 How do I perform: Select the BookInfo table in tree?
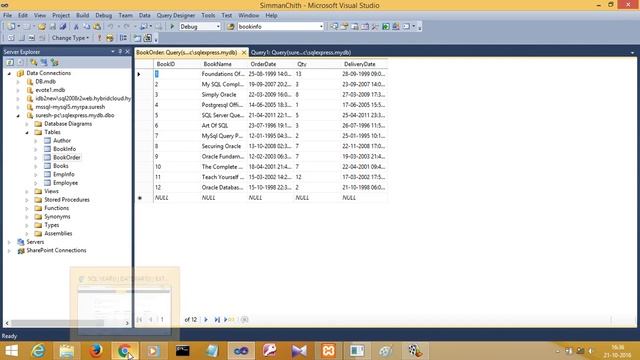click(64, 149)
